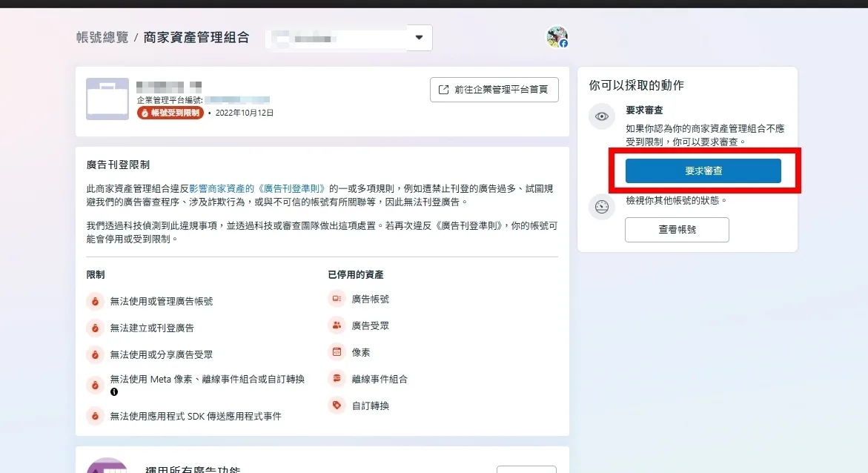The height and width of the screenshot is (473, 868).
Task: Click the icon next to 無法使用或管理廣告帳號
Action: 95,301
